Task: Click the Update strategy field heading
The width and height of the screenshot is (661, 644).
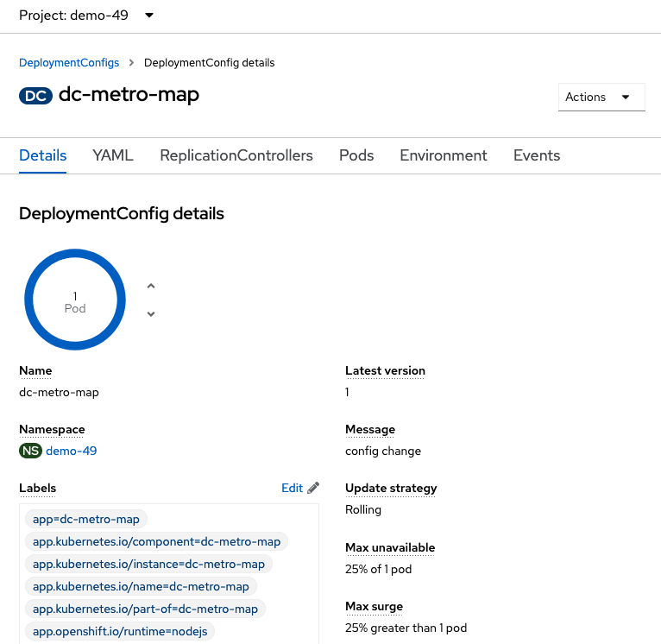Action: coord(391,488)
